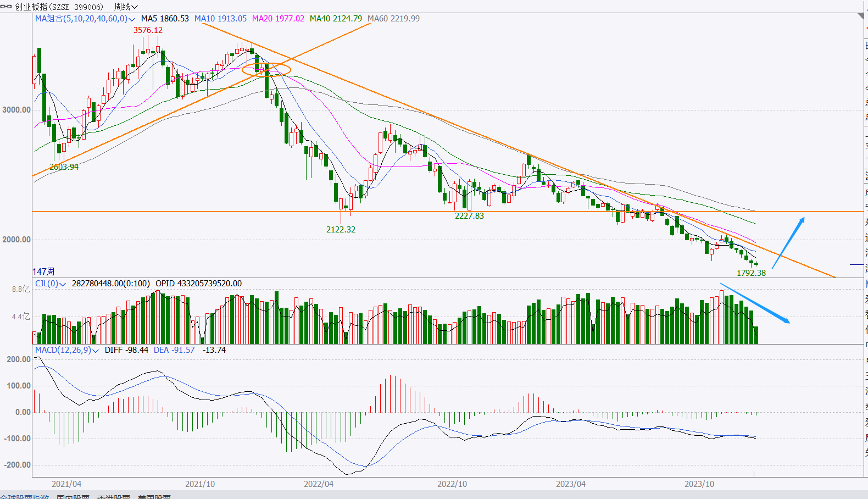Select the MA20 1977.02 legend label
The image size is (868, 499).
[x=278, y=19]
